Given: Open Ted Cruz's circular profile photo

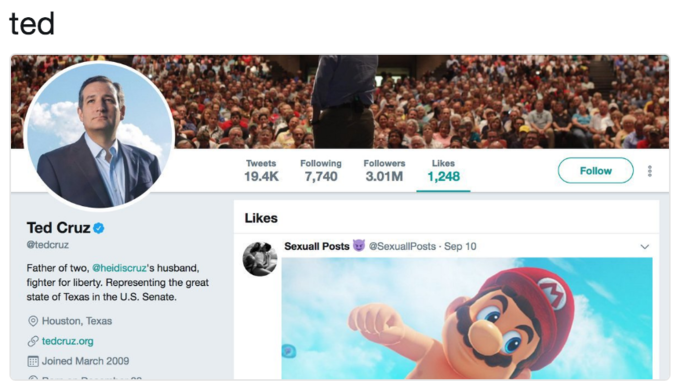Looking at the screenshot, I should tap(100, 135).
